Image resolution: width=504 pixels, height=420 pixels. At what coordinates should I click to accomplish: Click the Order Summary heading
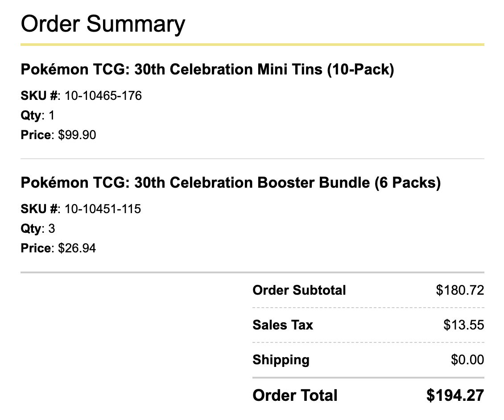point(103,25)
